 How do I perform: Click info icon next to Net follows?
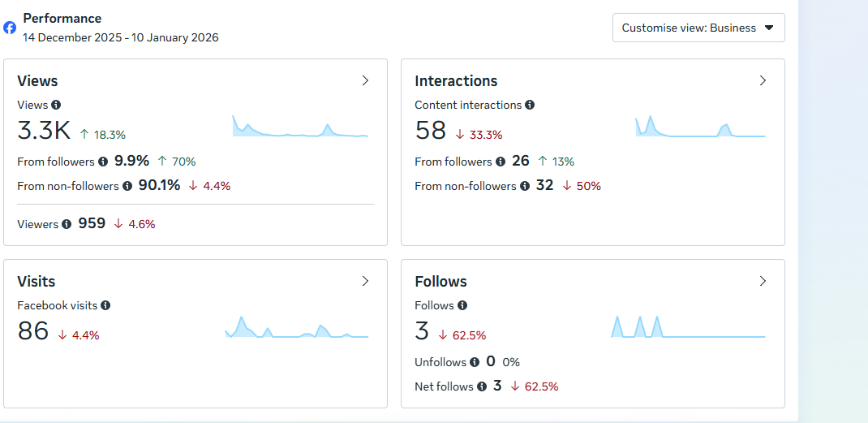pos(482,386)
